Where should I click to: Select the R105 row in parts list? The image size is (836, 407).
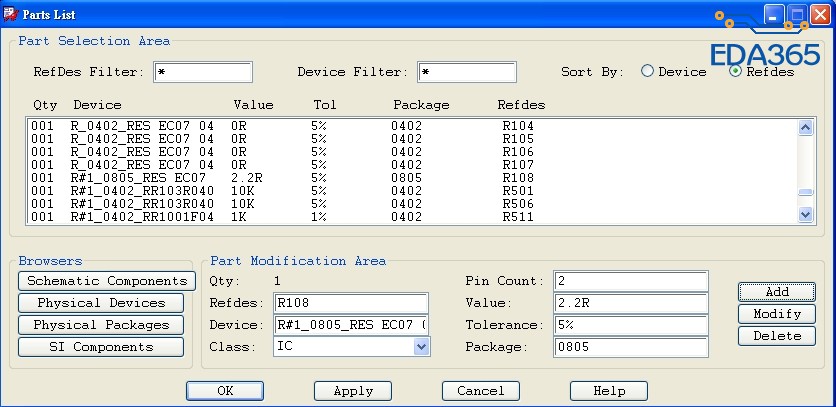click(x=412, y=139)
